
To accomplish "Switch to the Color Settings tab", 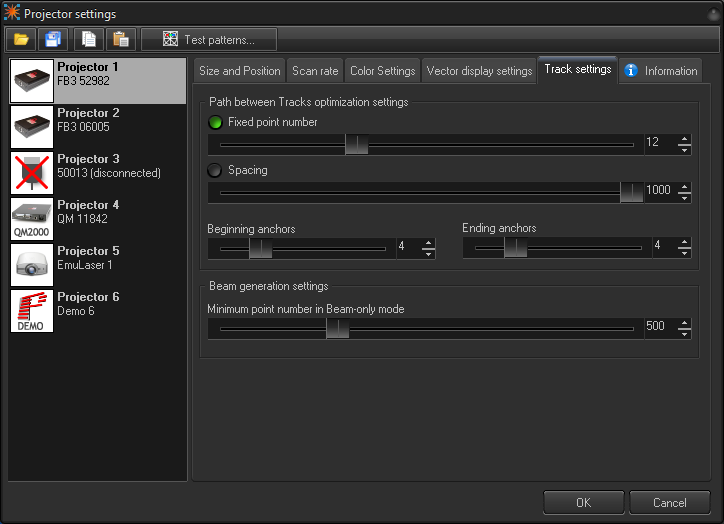I will point(382,71).
